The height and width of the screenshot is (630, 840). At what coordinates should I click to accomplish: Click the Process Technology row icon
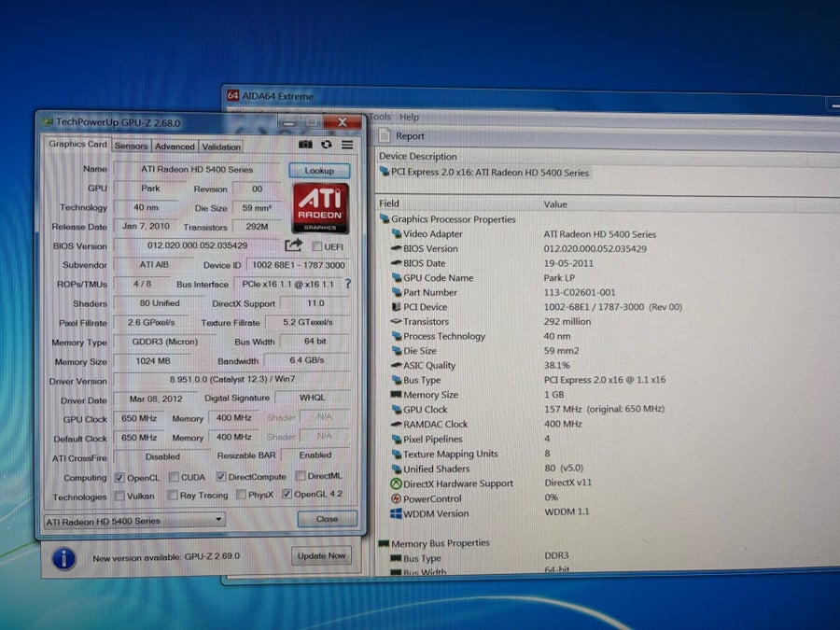[x=397, y=336]
